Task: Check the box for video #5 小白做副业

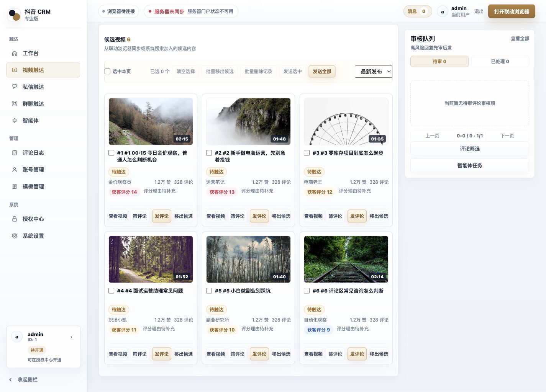Action: point(209,291)
